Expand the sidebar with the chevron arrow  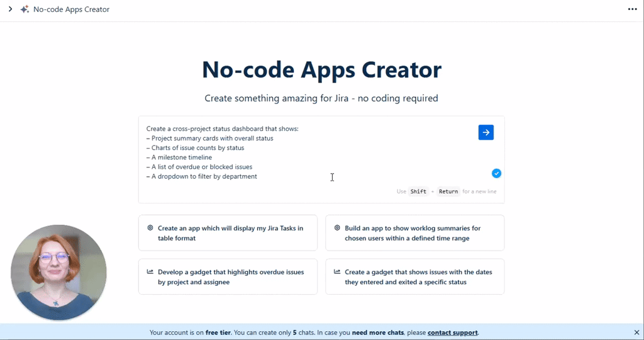11,9
